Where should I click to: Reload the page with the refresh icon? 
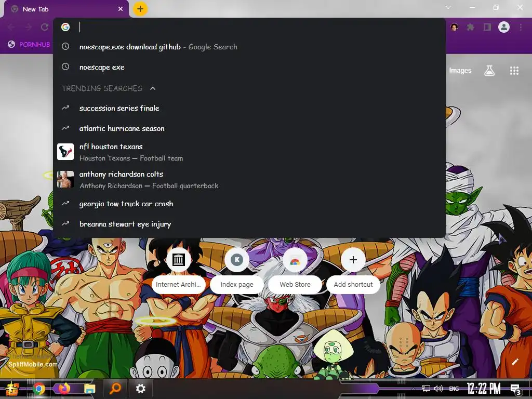pos(45,27)
